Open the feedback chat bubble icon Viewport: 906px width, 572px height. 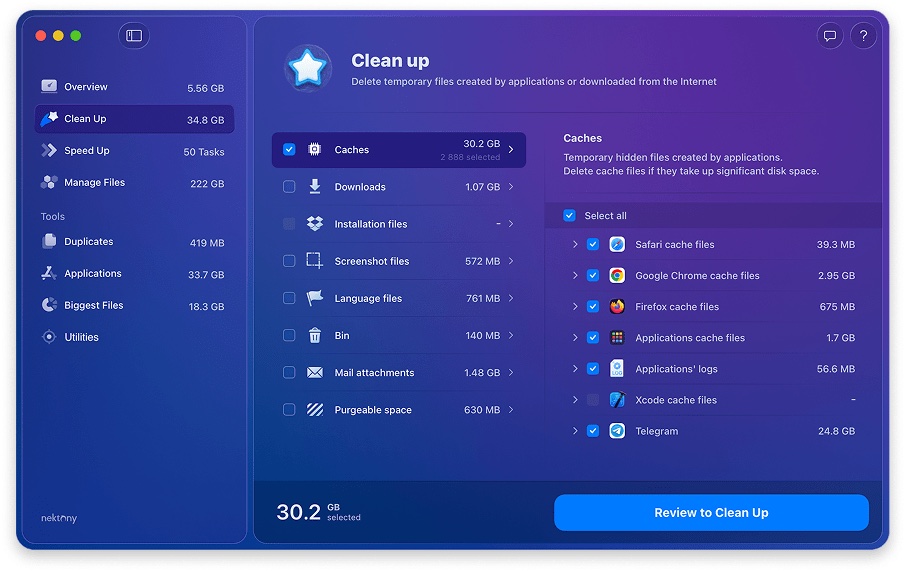830,36
